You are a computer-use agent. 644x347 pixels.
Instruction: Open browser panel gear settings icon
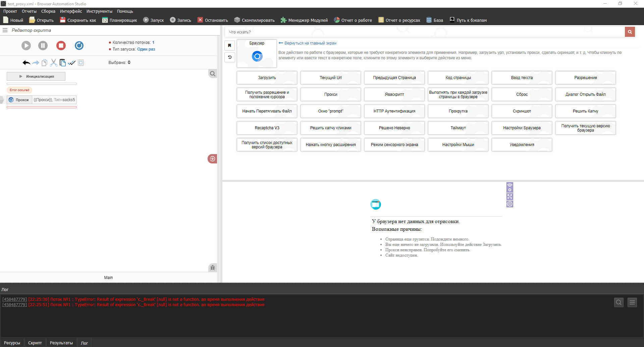[510, 204]
